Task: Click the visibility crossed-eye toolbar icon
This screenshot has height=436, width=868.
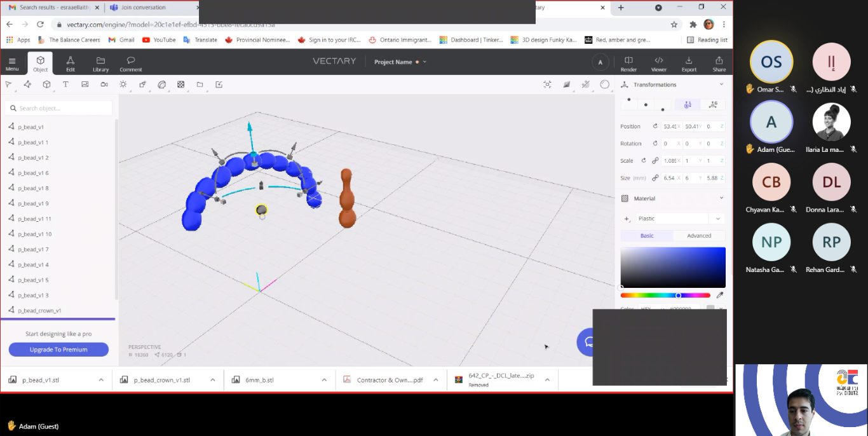Action: tap(586, 84)
